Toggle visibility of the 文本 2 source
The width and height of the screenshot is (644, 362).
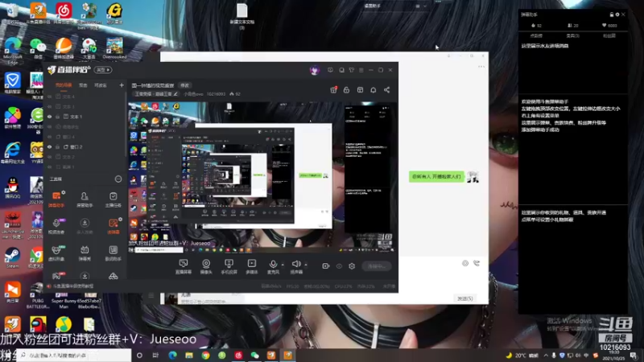50,157
